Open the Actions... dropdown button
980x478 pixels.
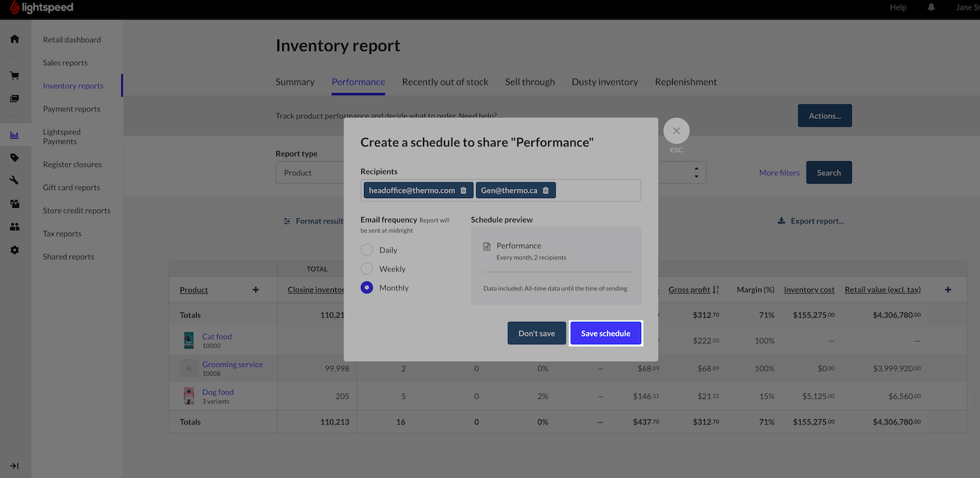click(825, 116)
